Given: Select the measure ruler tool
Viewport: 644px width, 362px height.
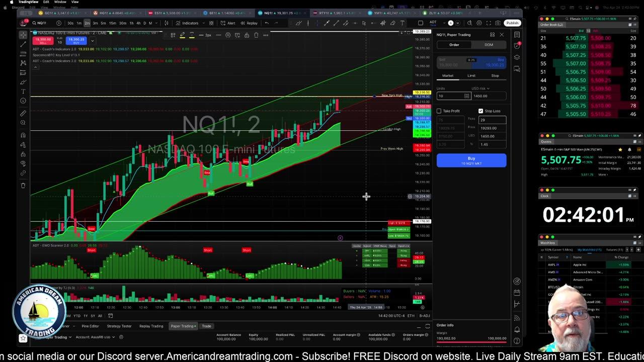Looking at the screenshot, I should (x=23, y=114).
